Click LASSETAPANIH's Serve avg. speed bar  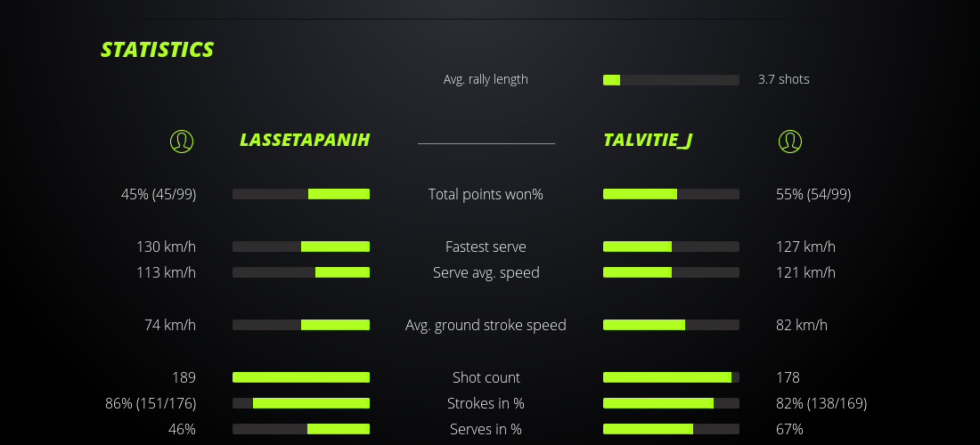(x=301, y=272)
